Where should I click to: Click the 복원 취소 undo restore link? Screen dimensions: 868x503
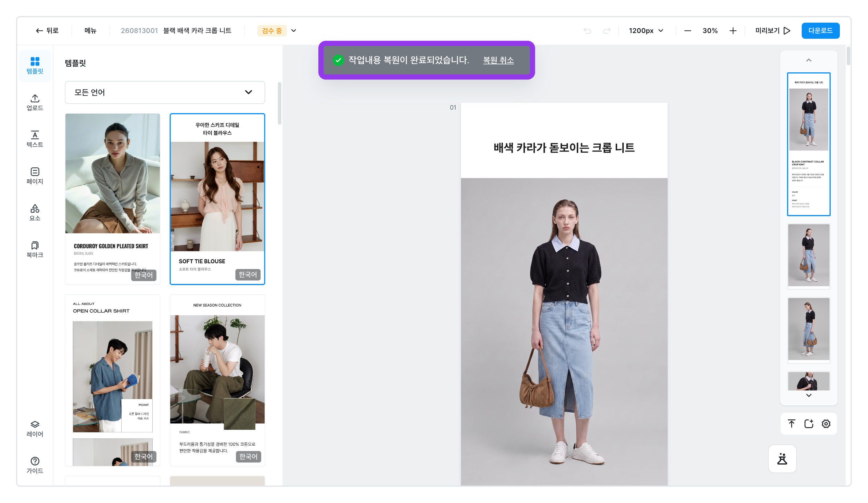point(498,60)
